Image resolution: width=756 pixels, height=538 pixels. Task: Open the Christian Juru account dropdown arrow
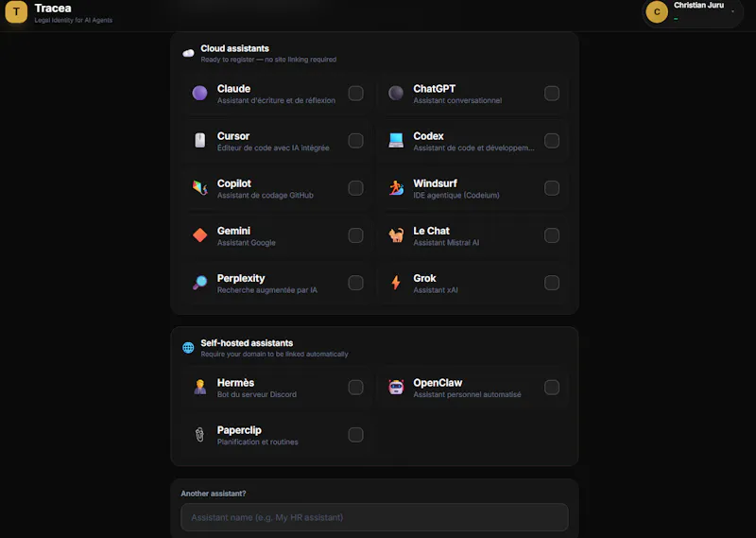732,11
